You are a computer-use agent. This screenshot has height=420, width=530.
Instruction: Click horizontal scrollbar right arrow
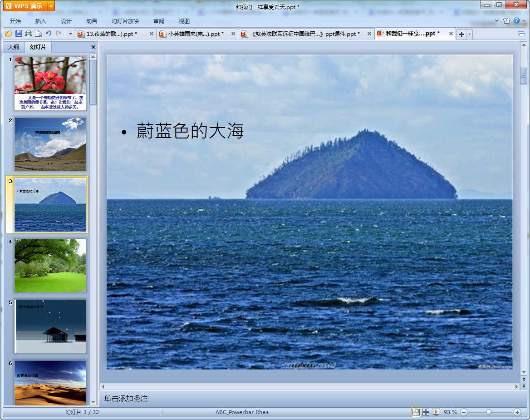516,386
